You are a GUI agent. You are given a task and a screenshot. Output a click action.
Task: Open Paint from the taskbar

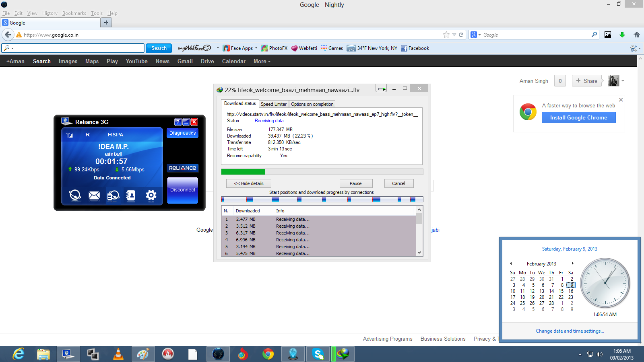pyautogui.click(x=143, y=354)
